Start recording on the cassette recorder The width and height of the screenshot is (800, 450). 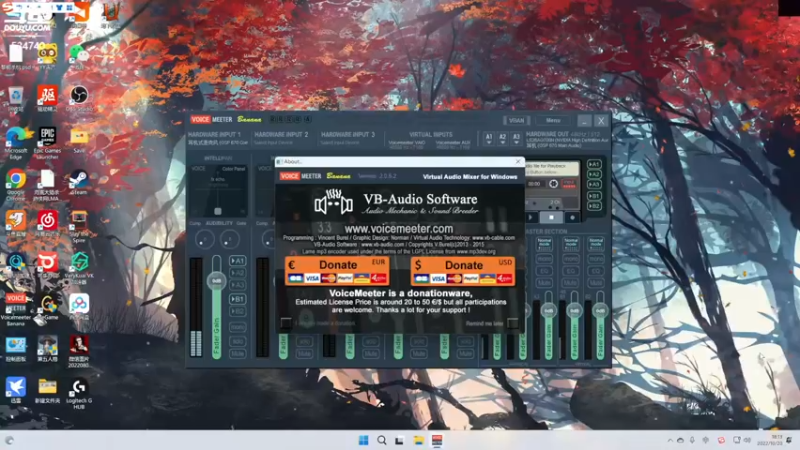point(572,217)
